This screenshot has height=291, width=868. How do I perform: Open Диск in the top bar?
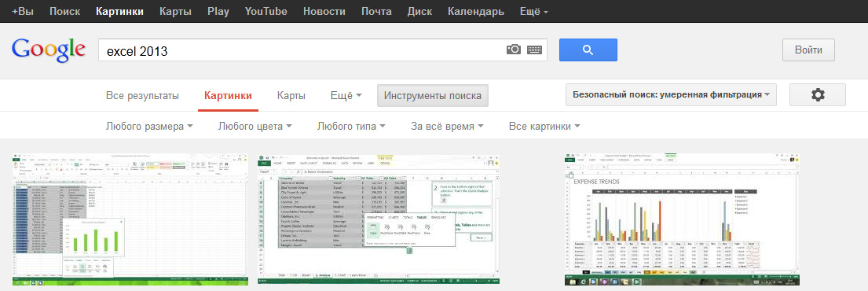pyautogui.click(x=419, y=11)
